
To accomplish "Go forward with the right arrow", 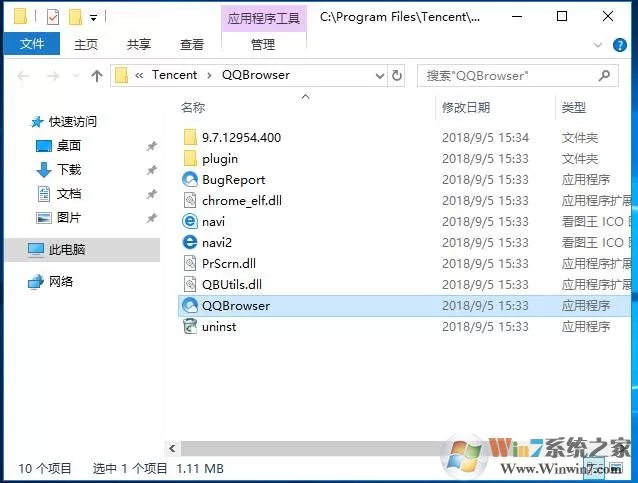I will pos(53,76).
